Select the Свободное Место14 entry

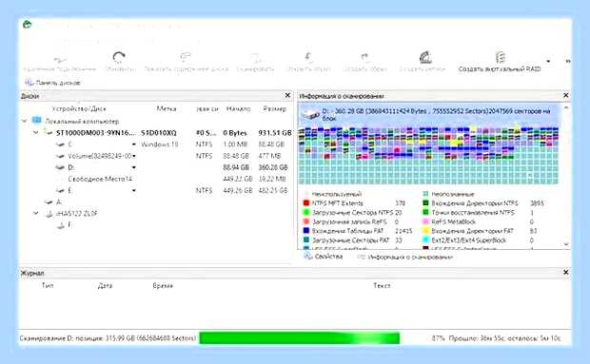[100, 180]
